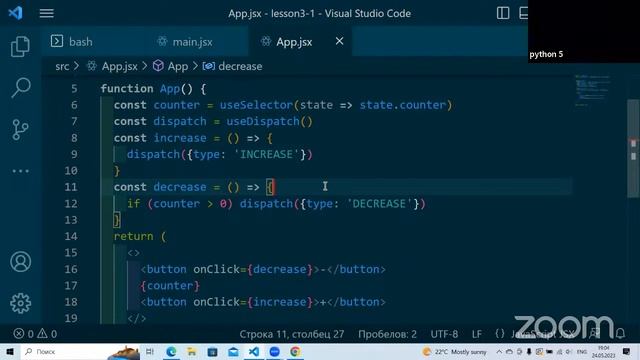Click Пробелов: 2 indentation setting
Viewport: 640px width, 360px height.
click(387, 334)
